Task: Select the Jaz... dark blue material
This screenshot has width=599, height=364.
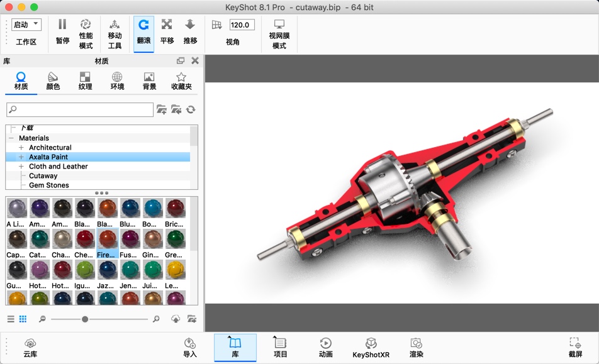Action: tap(108, 274)
